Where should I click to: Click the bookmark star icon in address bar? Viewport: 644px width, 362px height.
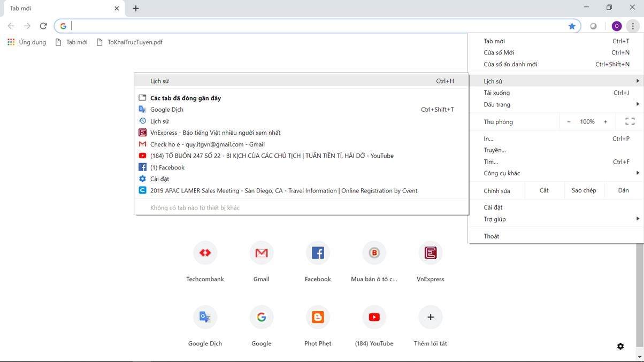point(572,26)
